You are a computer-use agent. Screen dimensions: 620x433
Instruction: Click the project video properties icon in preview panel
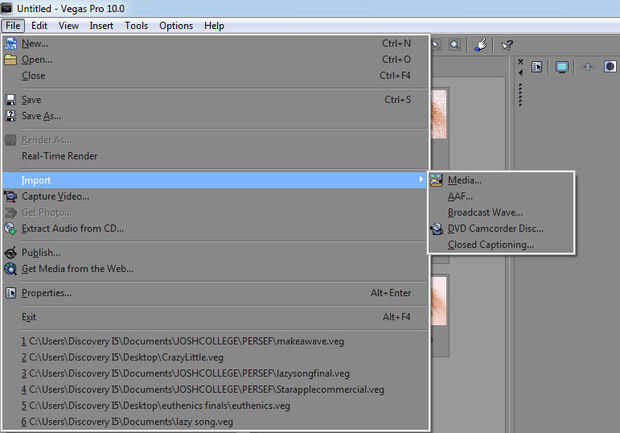coord(537,67)
